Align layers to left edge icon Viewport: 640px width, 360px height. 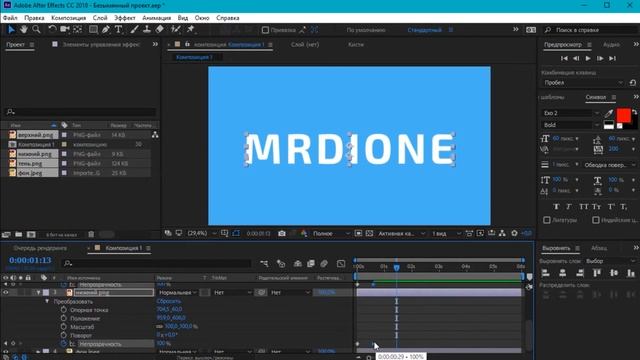tap(546, 273)
